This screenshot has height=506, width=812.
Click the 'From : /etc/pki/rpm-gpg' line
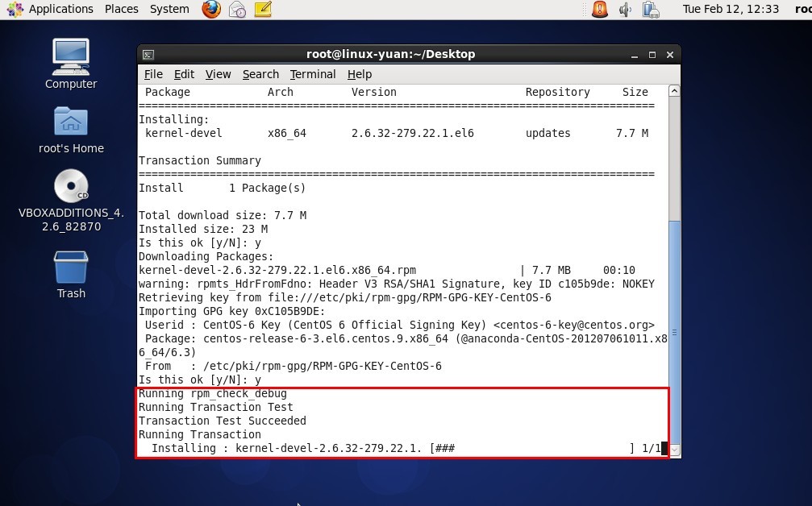tap(293, 366)
